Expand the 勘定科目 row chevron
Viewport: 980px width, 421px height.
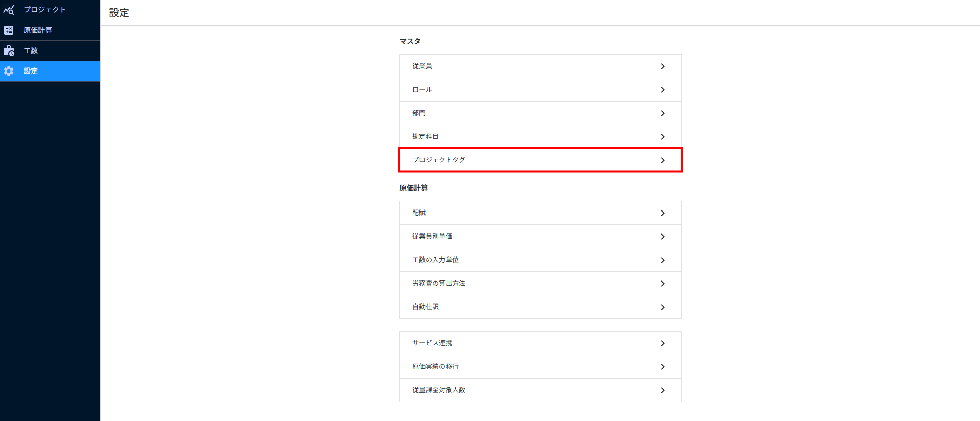point(663,137)
